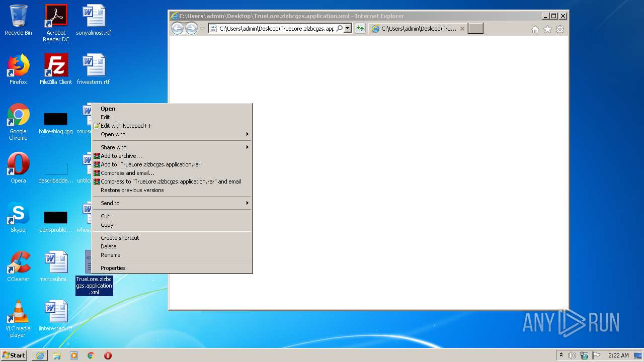Click Internet Explorer taskbar button
The width and height of the screenshot is (644, 362).
click(x=40, y=355)
